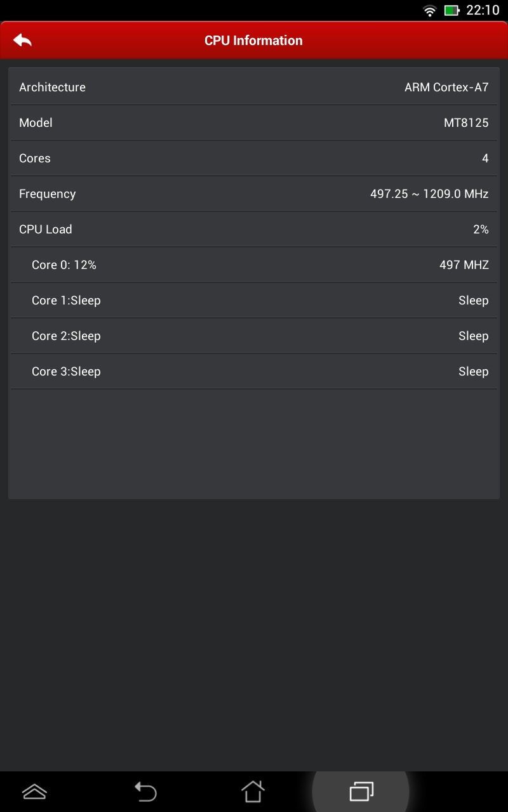Select the Architecture row
This screenshot has width=508, height=812.
tap(254, 88)
